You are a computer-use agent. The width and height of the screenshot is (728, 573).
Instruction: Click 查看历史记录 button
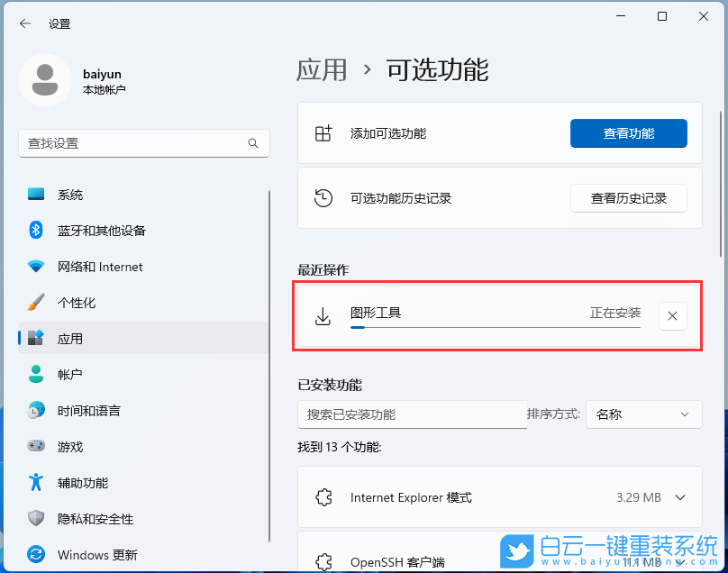[x=628, y=198]
